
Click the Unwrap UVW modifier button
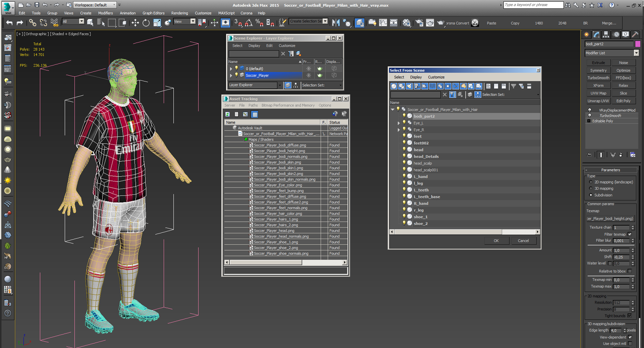coord(598,101)
